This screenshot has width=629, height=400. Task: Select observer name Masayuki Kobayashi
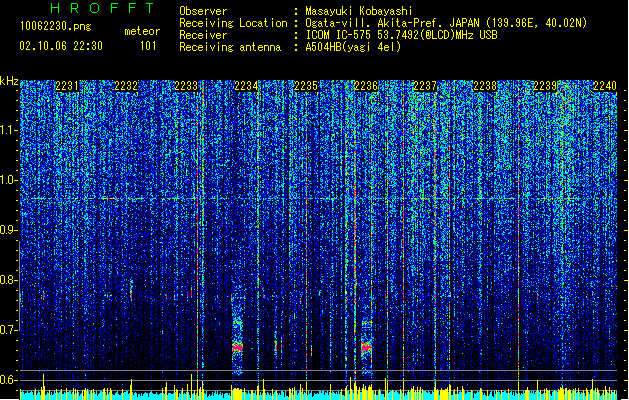point(359,11)
